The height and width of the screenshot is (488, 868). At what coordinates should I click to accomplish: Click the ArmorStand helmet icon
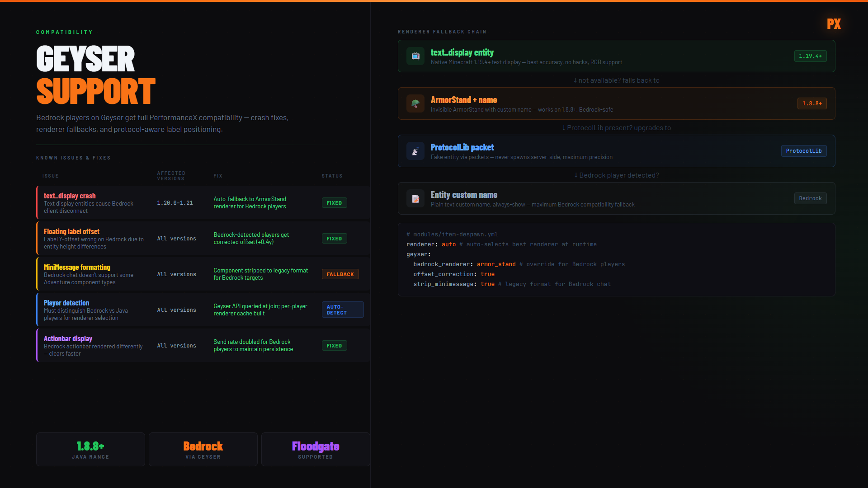point(415,103)
